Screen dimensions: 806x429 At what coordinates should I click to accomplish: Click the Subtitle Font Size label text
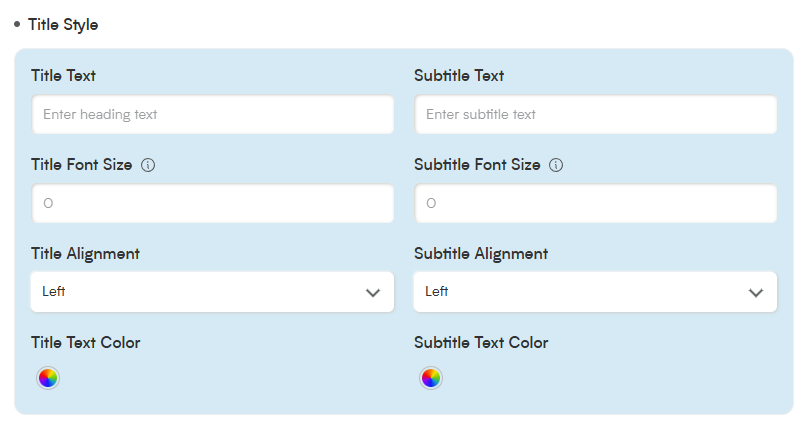(477, 165)
